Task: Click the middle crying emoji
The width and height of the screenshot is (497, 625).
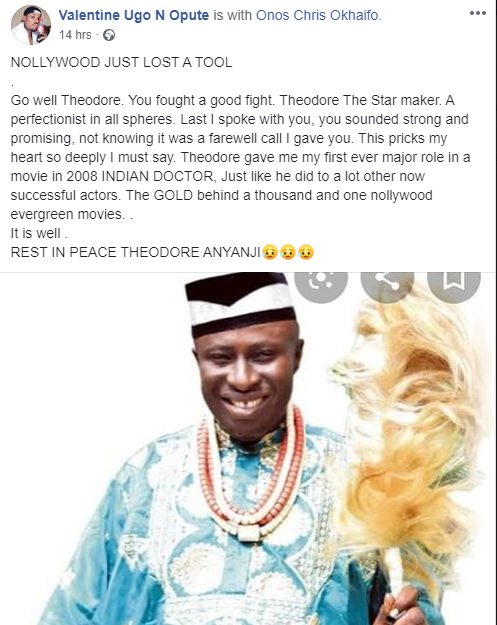Action: [x=288, y=252]
